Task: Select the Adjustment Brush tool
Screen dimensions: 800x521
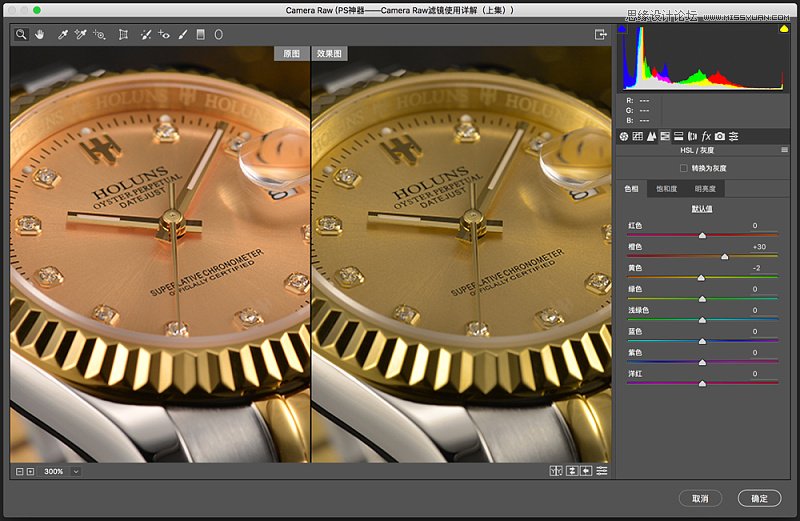Action: click(x=183, y=35)
